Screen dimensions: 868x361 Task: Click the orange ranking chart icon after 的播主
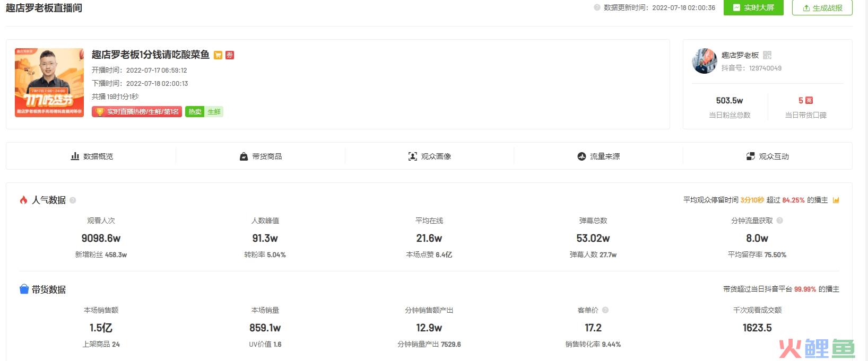point(836,200)
